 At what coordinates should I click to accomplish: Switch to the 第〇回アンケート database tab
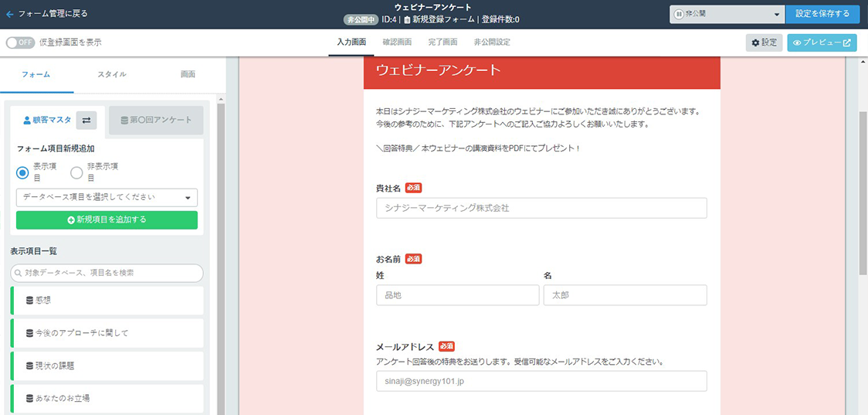coord(156,121)
